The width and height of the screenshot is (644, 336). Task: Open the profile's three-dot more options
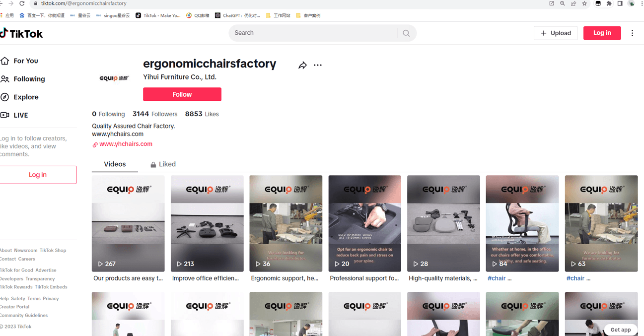point(318,65)
